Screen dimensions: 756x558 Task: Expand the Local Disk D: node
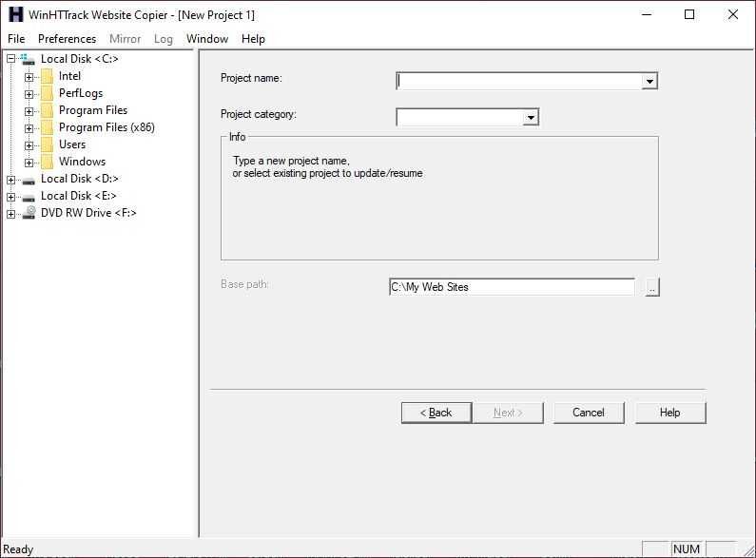[x=11, y=180]
